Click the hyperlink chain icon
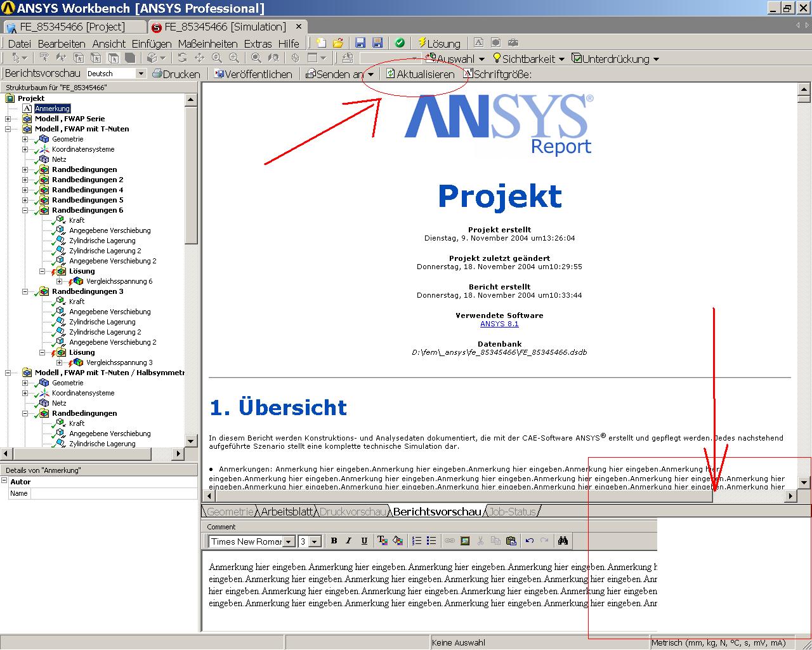Viewport: 812px width, 650px height. [x=449, y=541]
